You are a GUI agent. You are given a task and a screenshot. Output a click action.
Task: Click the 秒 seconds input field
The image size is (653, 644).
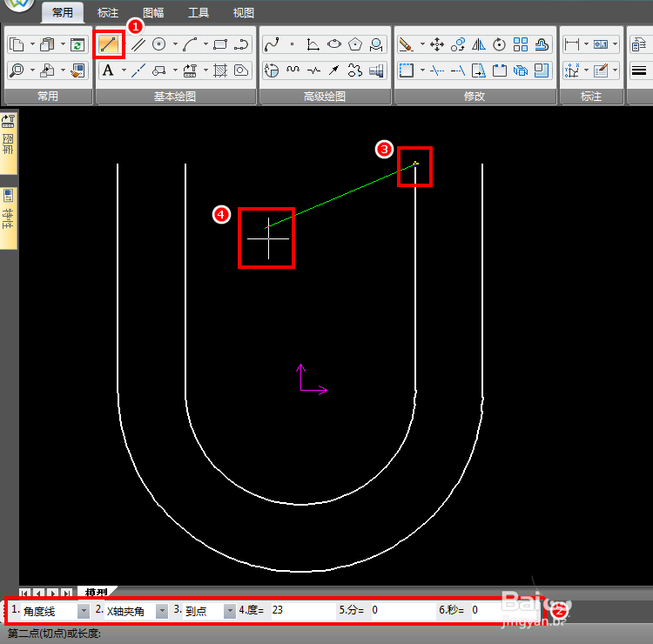pos(502,610)
